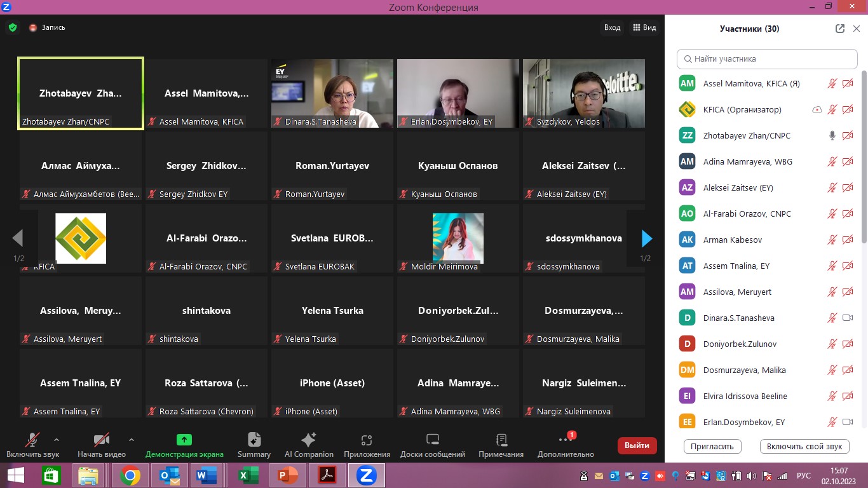Open video options arrow next to camera
Screen dimensions: 868x488
132,440
